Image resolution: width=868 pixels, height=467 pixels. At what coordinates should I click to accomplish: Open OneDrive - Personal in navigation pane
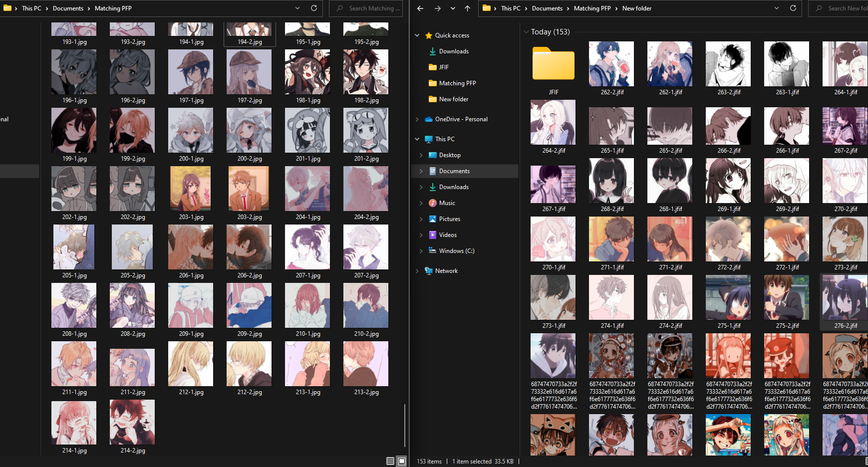tap(461, 119)
